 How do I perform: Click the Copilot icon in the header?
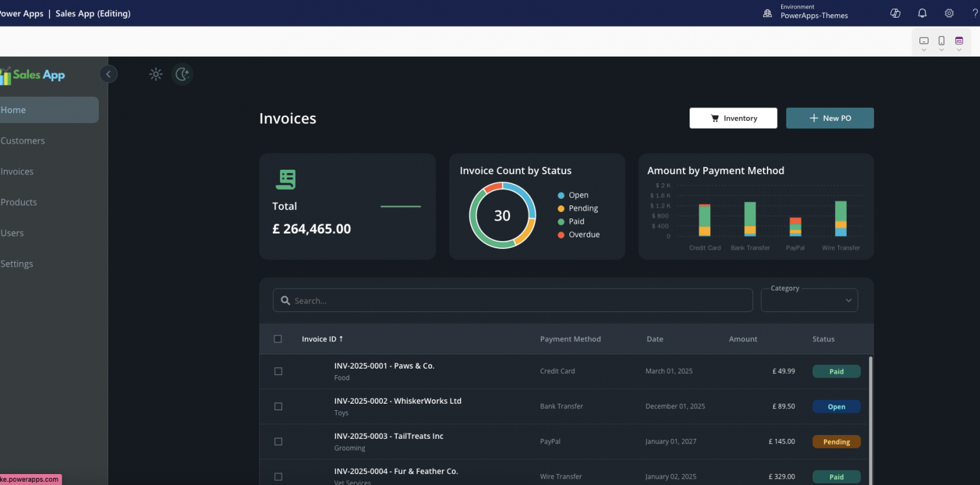895,13
